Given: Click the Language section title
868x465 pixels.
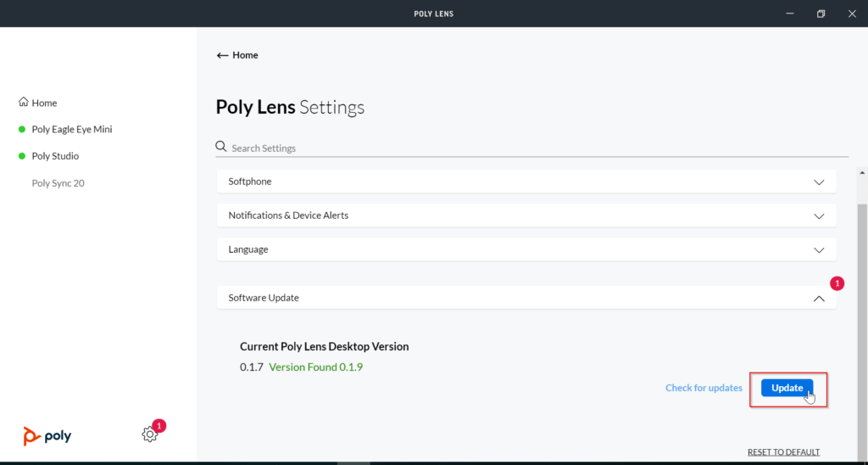Looking at the screenshot, I should (x=248, y=249).
